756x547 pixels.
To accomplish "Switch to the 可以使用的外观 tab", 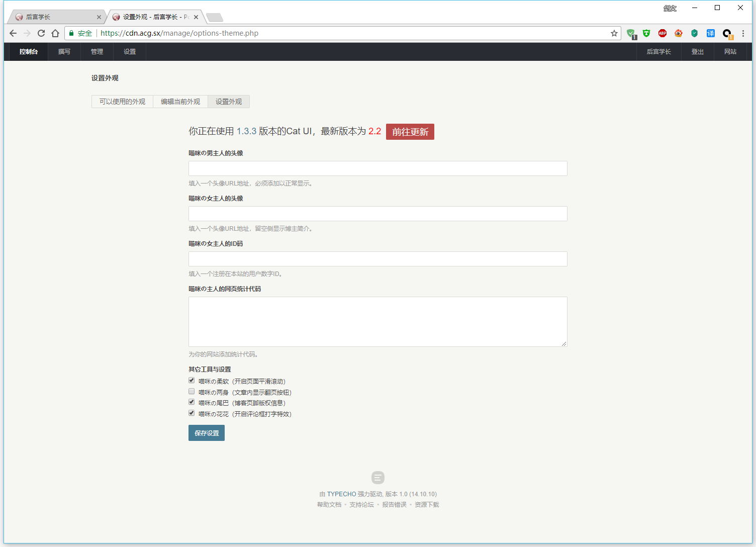I will (x=122, y=102).
